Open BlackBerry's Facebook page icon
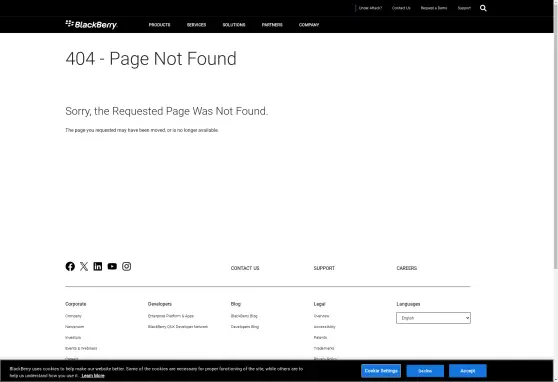 (x=70, y=266)
